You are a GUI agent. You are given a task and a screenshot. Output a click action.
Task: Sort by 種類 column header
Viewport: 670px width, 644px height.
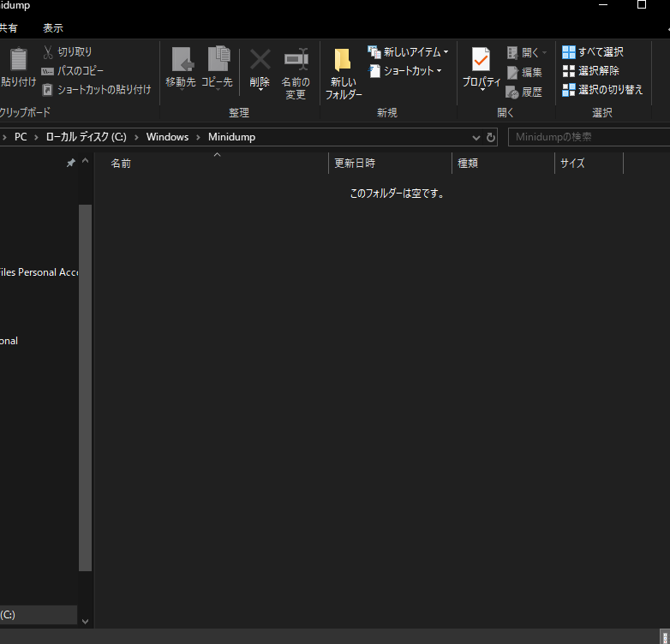pos(503,163)
